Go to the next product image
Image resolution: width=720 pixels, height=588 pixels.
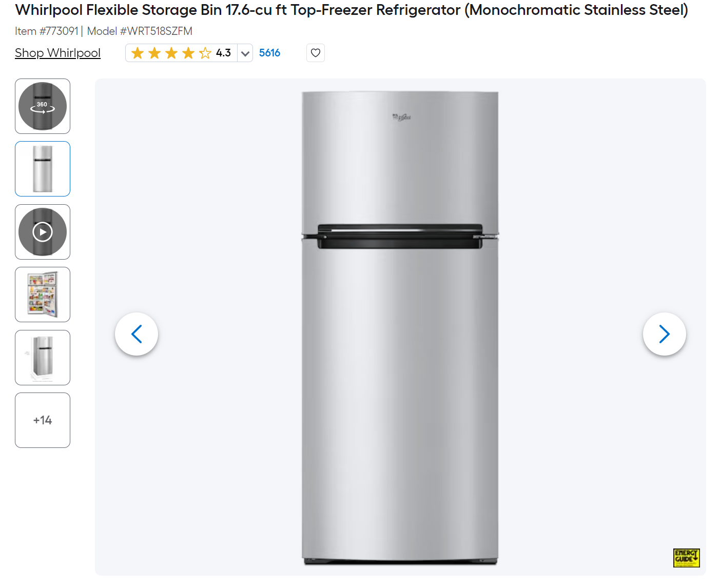664,334
